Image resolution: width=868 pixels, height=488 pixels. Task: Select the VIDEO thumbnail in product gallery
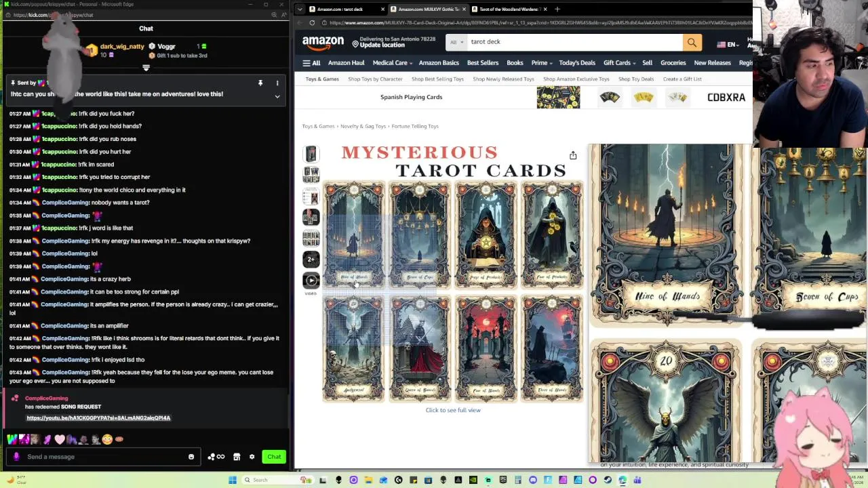pos(311,281)
